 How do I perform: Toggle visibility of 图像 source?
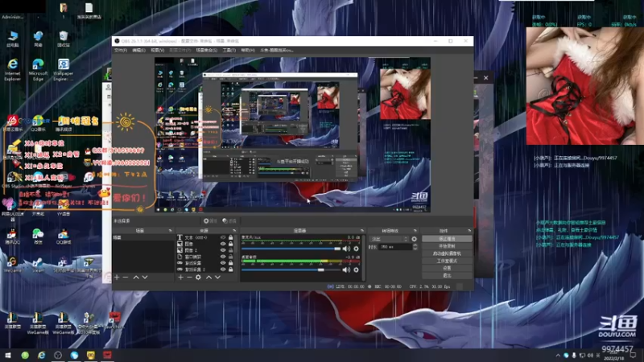point(223,244)
